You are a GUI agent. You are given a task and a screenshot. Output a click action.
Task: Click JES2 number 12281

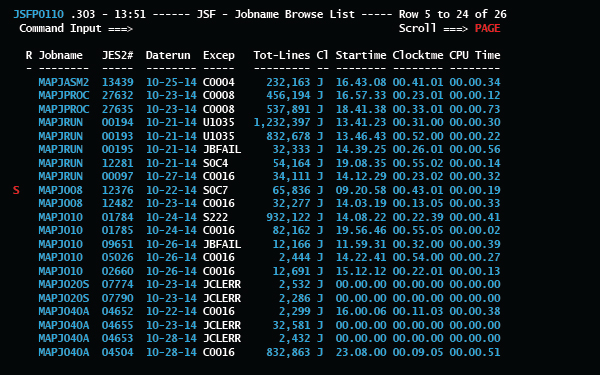[117, 163]
